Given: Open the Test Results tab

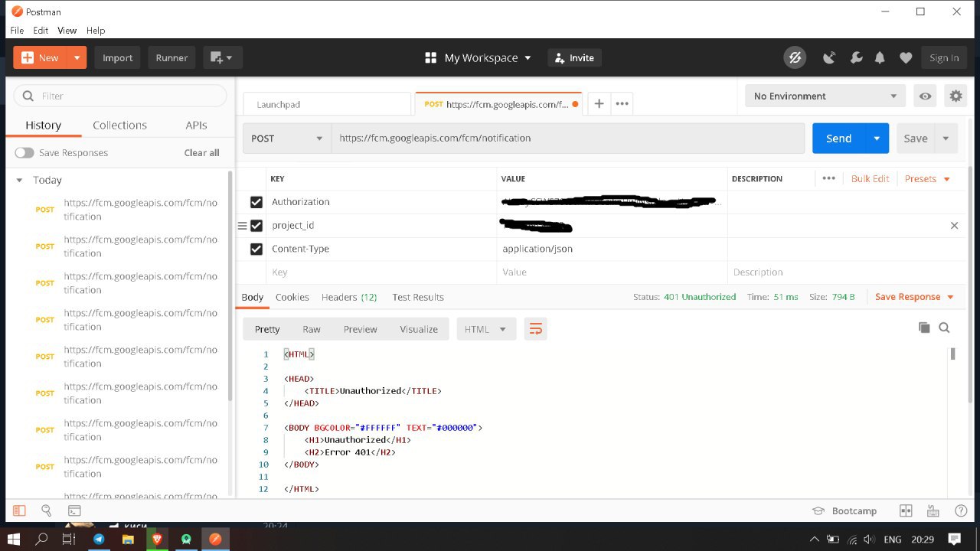Looking at the screenshot, I should [x=418, y=297].
